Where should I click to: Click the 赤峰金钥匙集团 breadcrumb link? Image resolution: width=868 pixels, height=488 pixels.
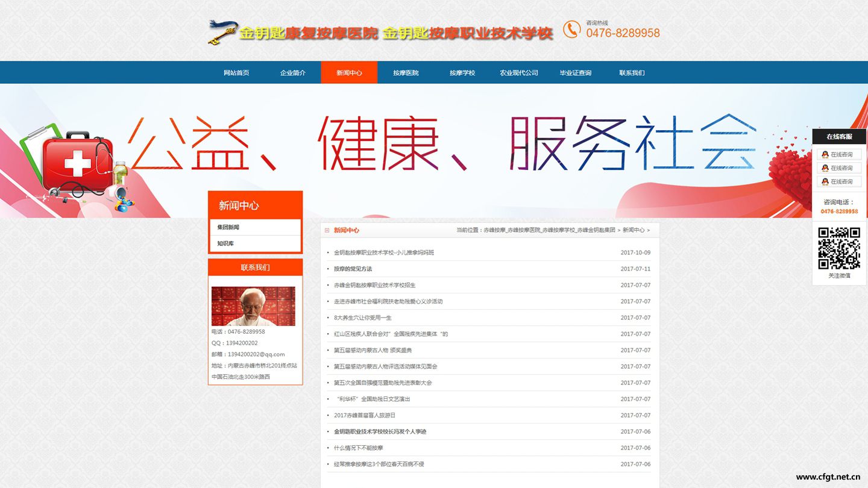[x=596, y=230]
